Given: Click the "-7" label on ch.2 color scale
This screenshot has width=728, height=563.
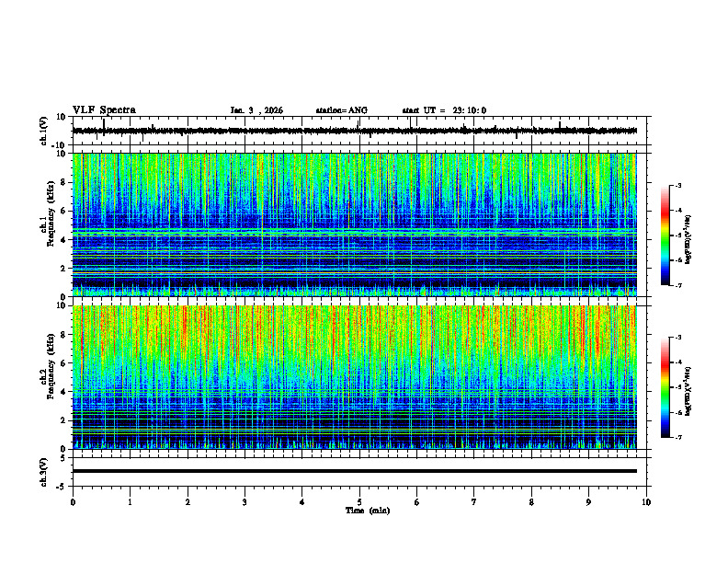Looking at the screenshot, I should [x=677, y=437].
